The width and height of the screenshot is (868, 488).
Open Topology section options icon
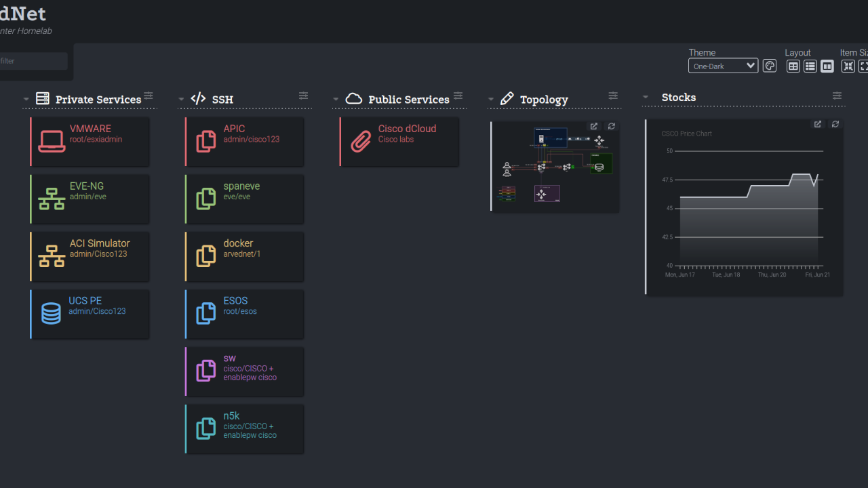pos(613,96)
